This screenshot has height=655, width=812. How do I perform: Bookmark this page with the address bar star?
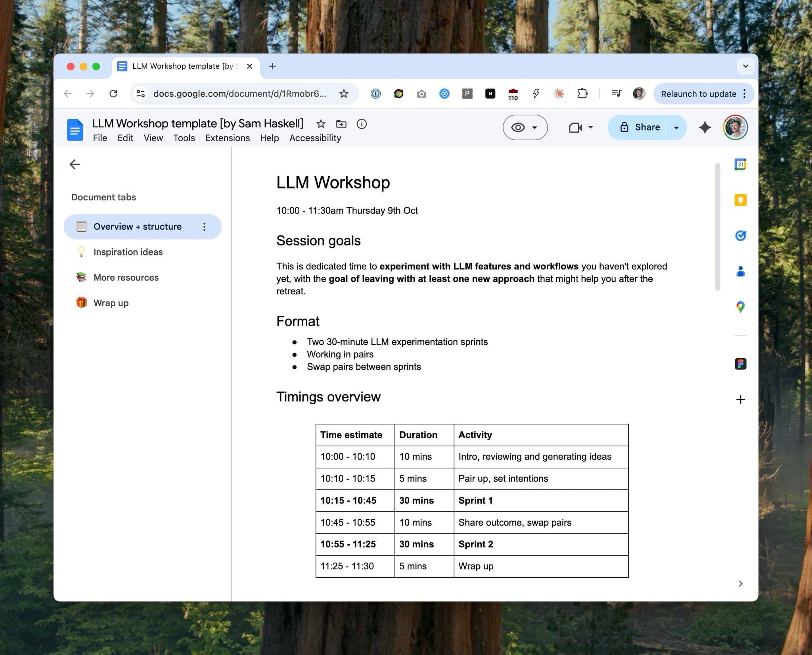click(x=344, y=94)
